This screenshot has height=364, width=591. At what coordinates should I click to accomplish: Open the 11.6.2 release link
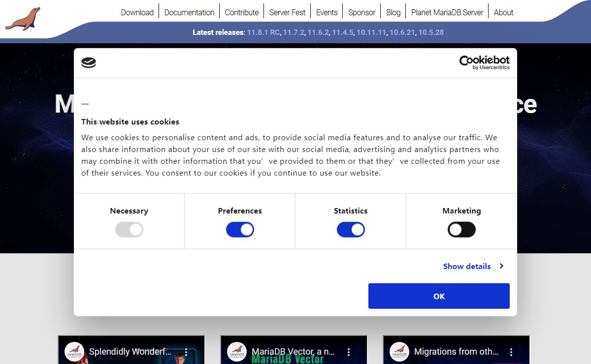pos(318,32)
